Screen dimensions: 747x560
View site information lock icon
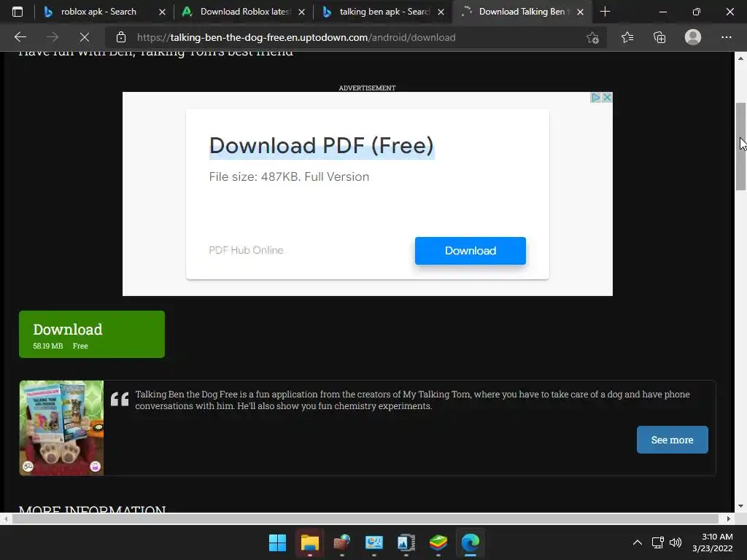(121, 37)
